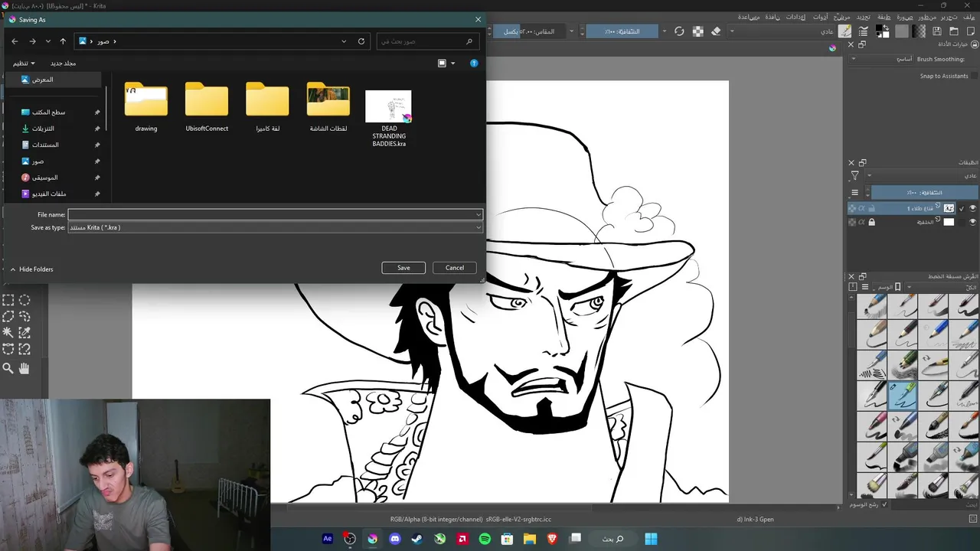Select the elliptical selection tool in Krita toolbox

pos(24,300)
